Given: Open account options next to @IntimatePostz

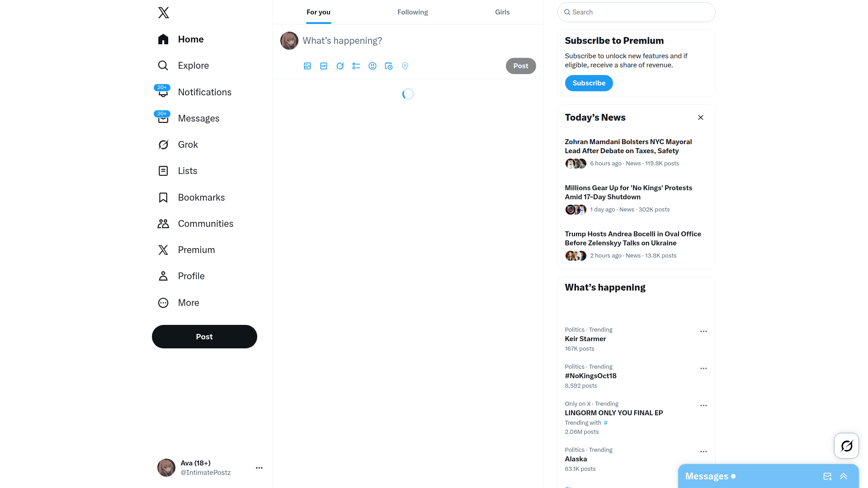Looking at the screenshot, I should 259,468.
